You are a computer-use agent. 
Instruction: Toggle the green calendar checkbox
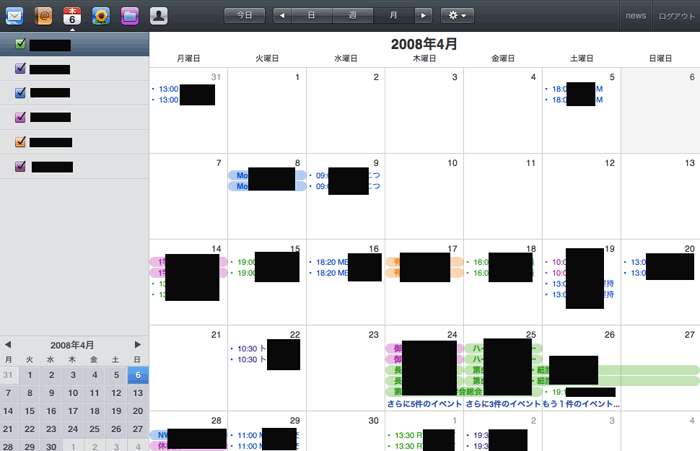[20, 43]
